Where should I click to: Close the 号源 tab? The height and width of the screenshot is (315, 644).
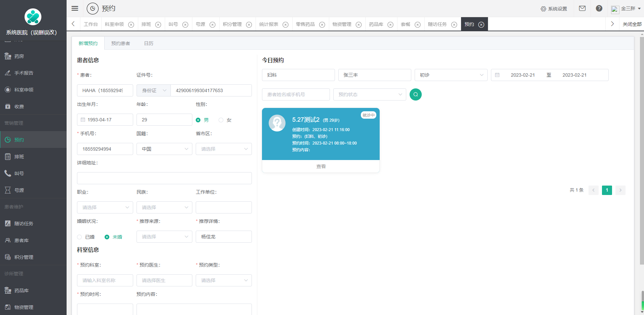tap(213, 25)
